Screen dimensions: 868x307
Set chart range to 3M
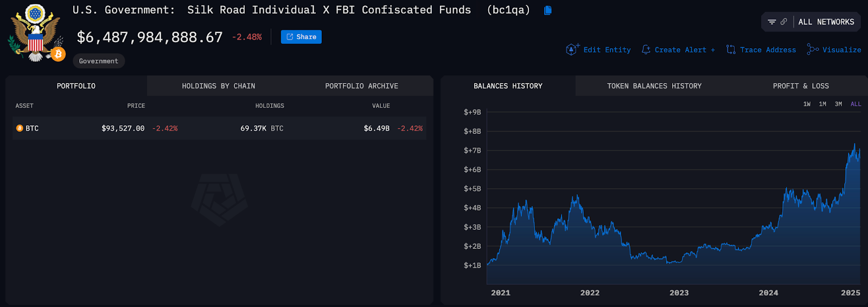[x=838, y=104]
